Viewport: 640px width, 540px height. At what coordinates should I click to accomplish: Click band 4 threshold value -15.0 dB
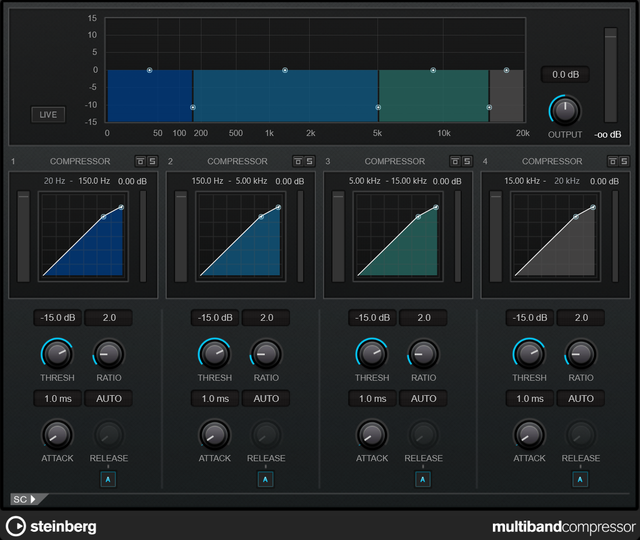(530, 318)
